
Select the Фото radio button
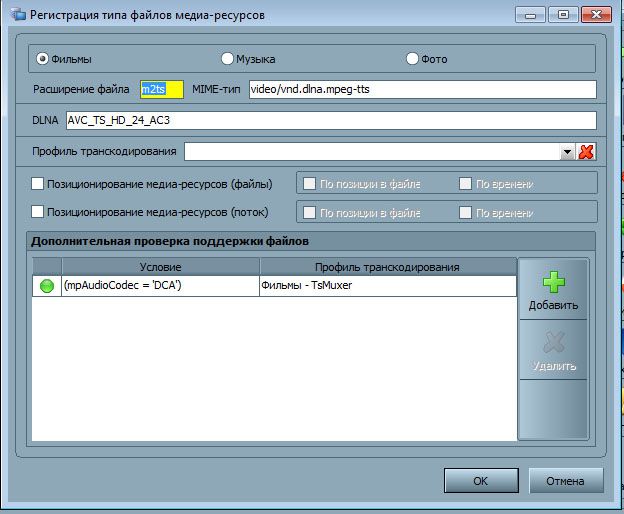[412, 59]
